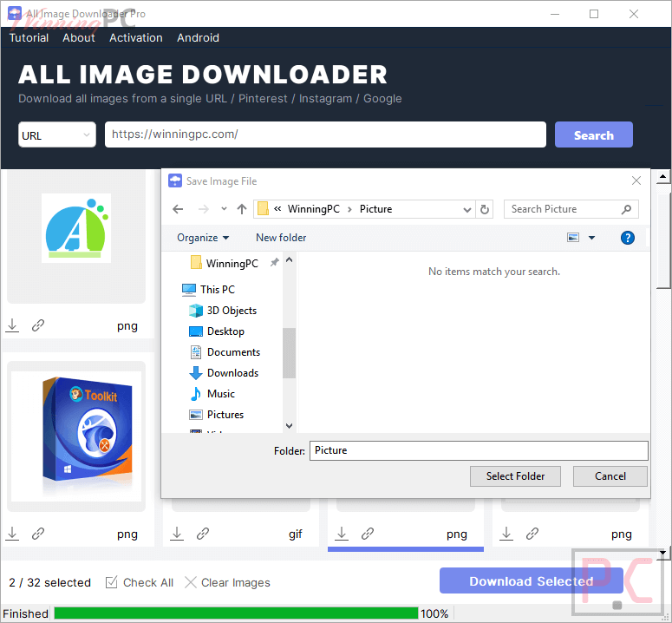The width and height of the screenshot is (672, 623).
Task: Open the Android menu
Action: click(x=198, y=37)
